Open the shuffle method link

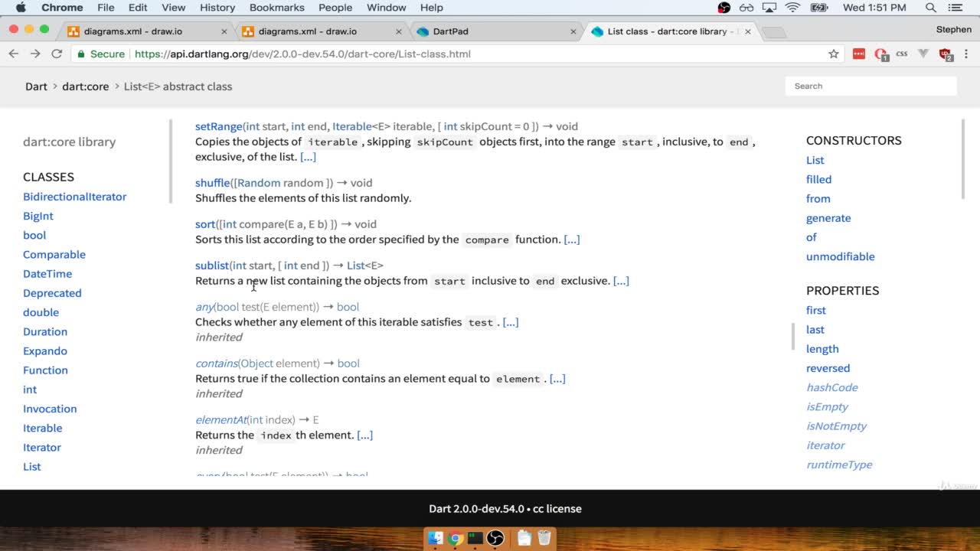coord(212,183)
